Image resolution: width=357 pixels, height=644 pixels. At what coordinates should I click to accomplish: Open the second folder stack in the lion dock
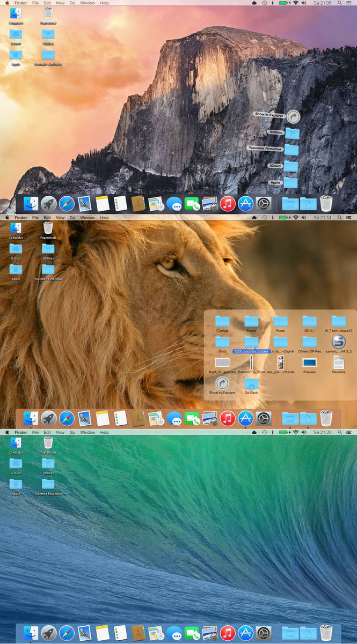coord(308,418)
